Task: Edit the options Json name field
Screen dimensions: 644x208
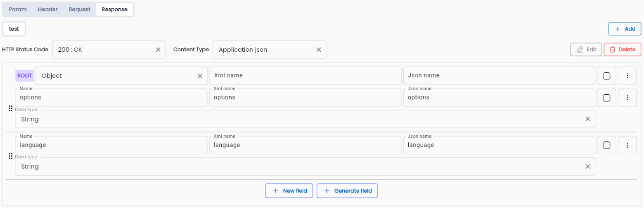Action: pos(499,97)
